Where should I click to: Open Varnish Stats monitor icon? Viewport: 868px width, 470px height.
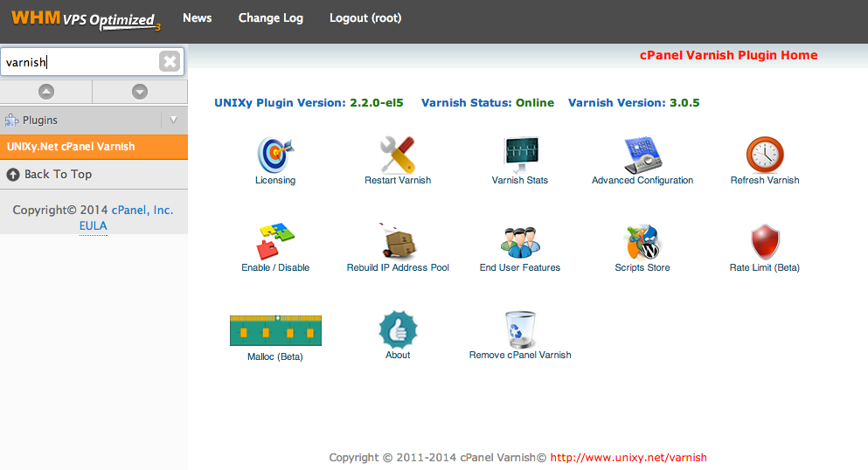click(520, 155)
